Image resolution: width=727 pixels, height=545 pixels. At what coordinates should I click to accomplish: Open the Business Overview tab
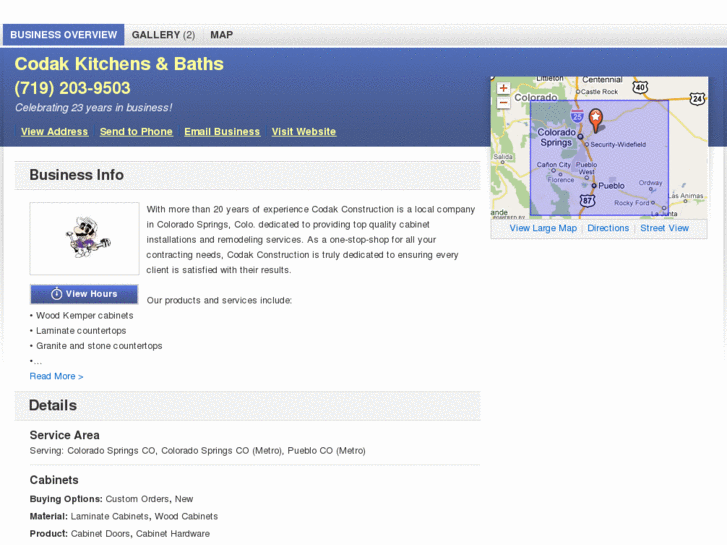click(x=64, y=35)
